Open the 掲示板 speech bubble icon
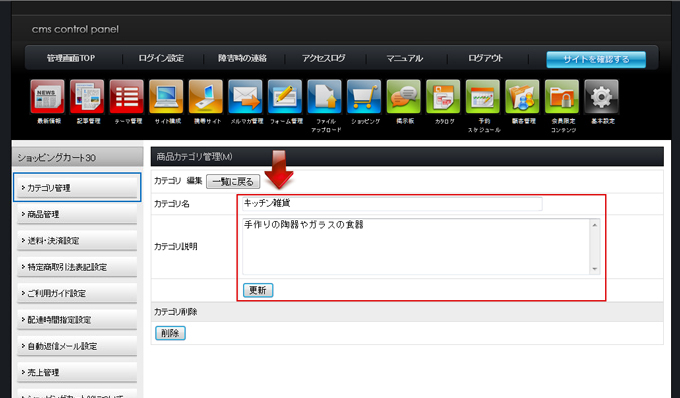Image resolution: width=680 pixels, height=398 pixels. point(404,96)
